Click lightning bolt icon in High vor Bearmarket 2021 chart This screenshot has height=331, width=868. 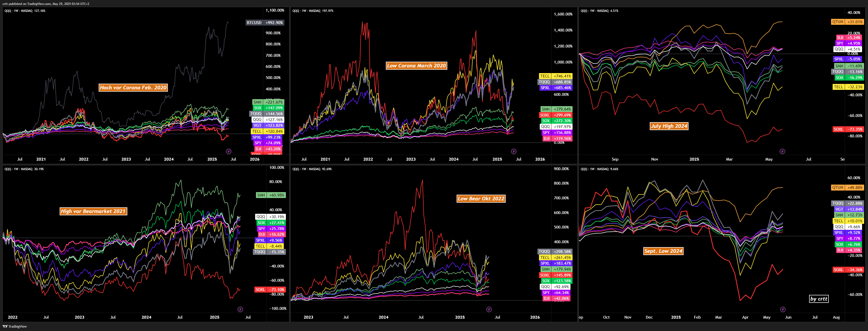[240, 310]
